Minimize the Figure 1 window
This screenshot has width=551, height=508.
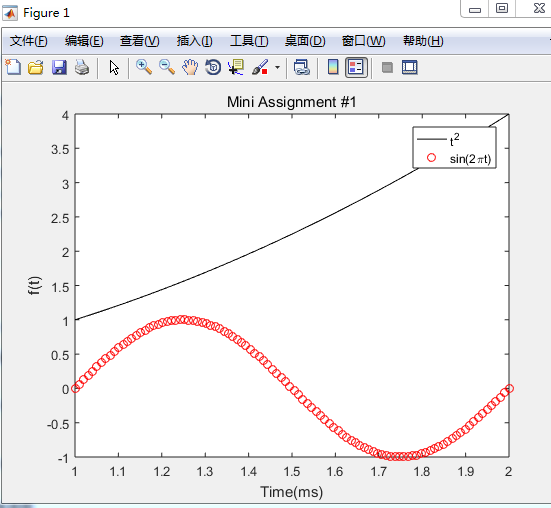coord(474,9)
